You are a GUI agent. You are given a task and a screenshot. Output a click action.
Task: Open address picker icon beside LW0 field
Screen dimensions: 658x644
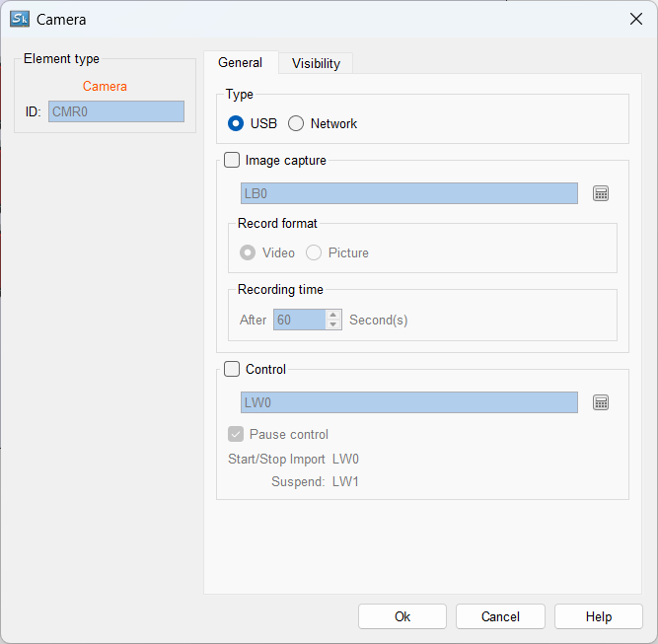(x=601, y=402)
